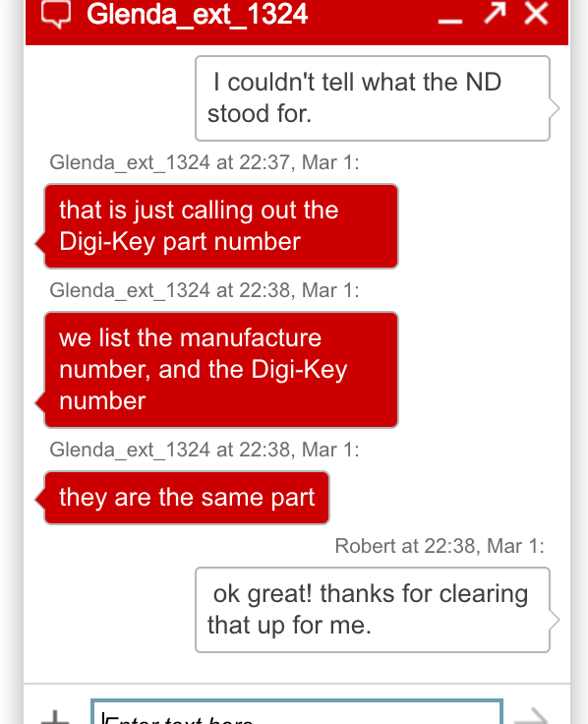Image resolution: width=588 pixels, height=724 pixels.
Task: Click the Glenda 22:37 timestamp label
Action: 205,163
